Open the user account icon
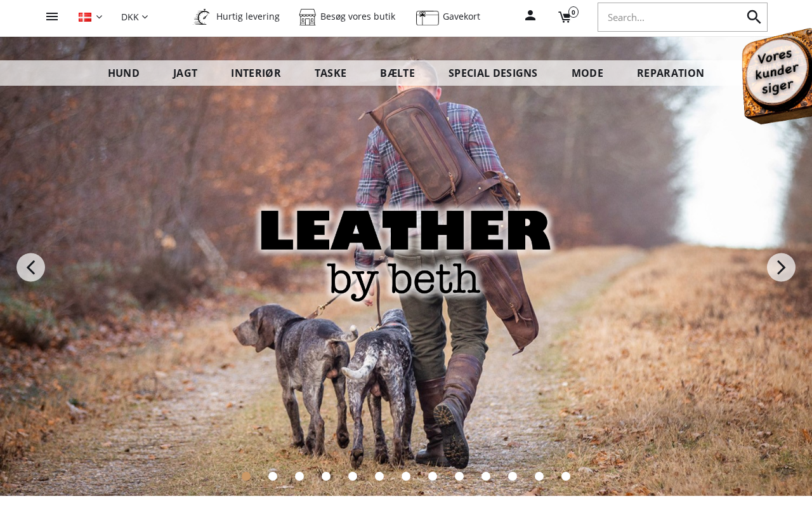Image resolution: width=812 pixels, height=508 pixels. point(530,15)
